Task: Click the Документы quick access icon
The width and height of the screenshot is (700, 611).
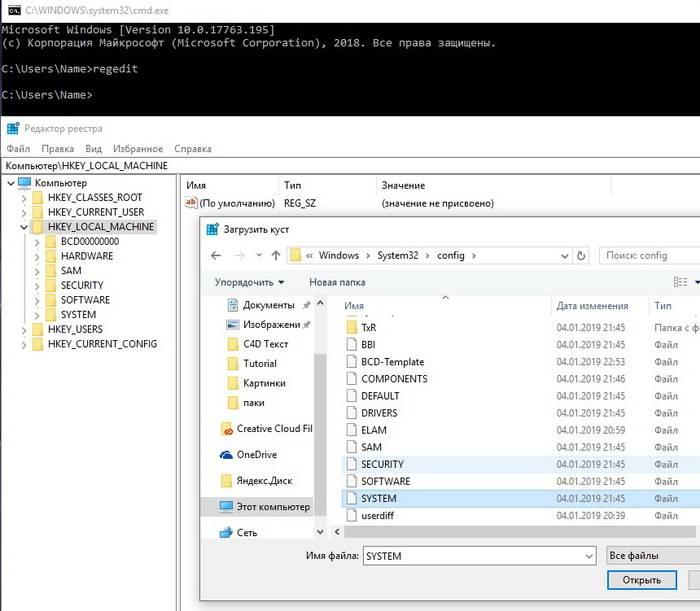Action: [233, 305]
